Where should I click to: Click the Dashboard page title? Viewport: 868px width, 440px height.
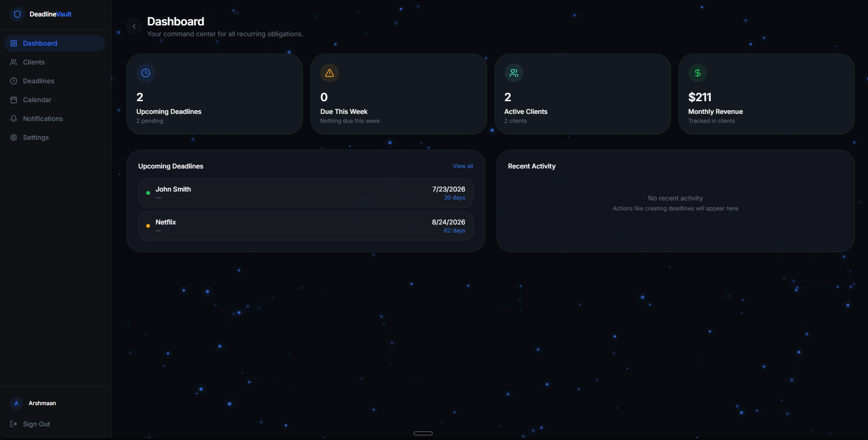coord(175,21)
